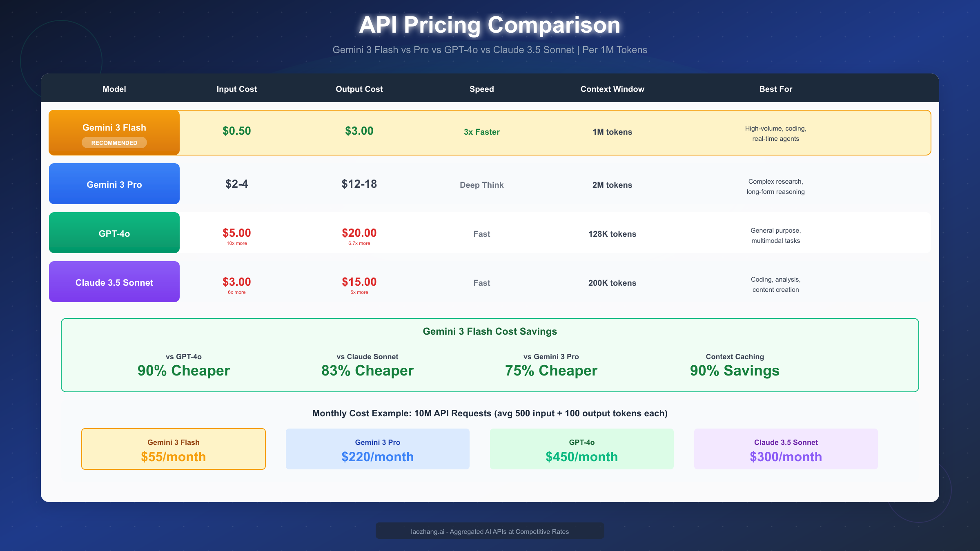Click the laozhang.ai footer link
980x551 pixels.
pyautogui.click(x=490, y=531)
